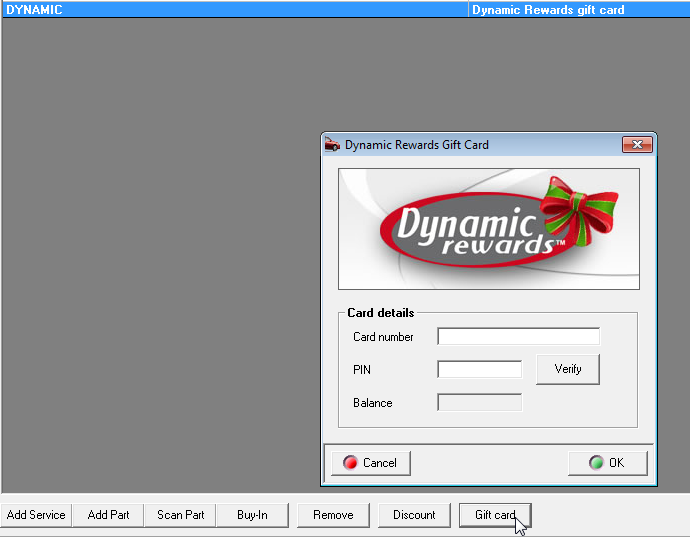The image size is (690, 537).
Task: Click the Gift card button
Action: pyautogui.click(x=495, y=515)
